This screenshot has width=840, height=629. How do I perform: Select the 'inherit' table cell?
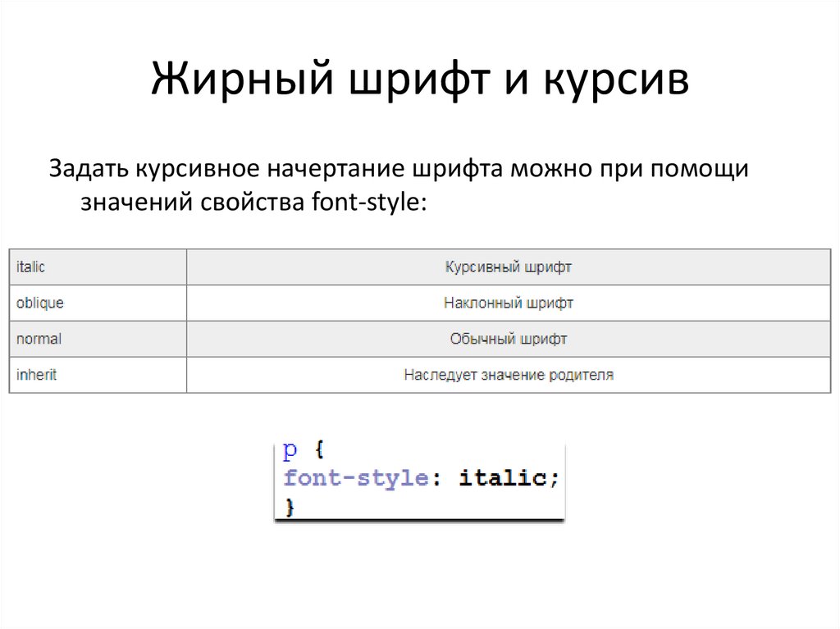98,375
